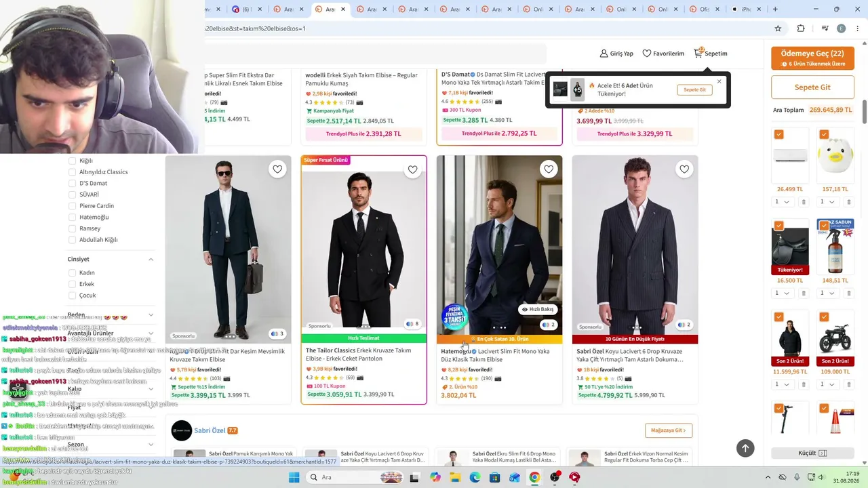Switch to the Ofis browser tab
The width and height of the screenshot is (868, 488).
(x=703, y=9)
